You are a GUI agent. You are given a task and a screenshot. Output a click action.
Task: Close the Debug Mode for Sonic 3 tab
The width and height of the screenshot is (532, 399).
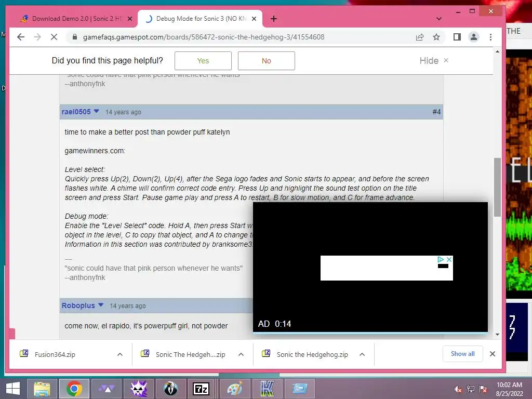254,19
